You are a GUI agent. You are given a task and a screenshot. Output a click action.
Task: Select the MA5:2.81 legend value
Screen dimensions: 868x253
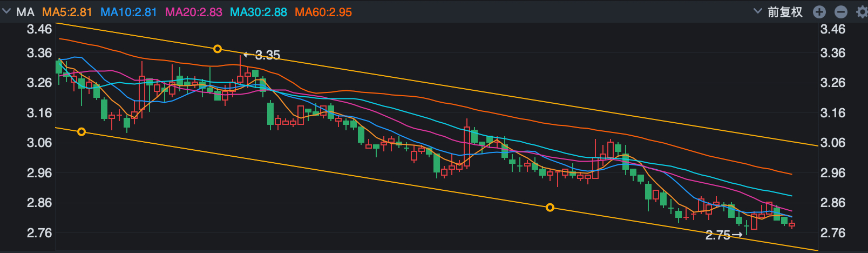67,12
